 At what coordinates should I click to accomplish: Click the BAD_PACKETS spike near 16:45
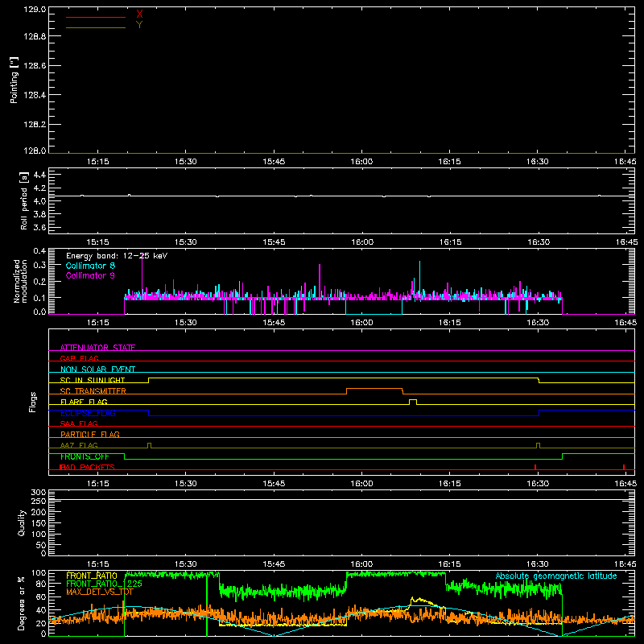(x=624, y=467)
